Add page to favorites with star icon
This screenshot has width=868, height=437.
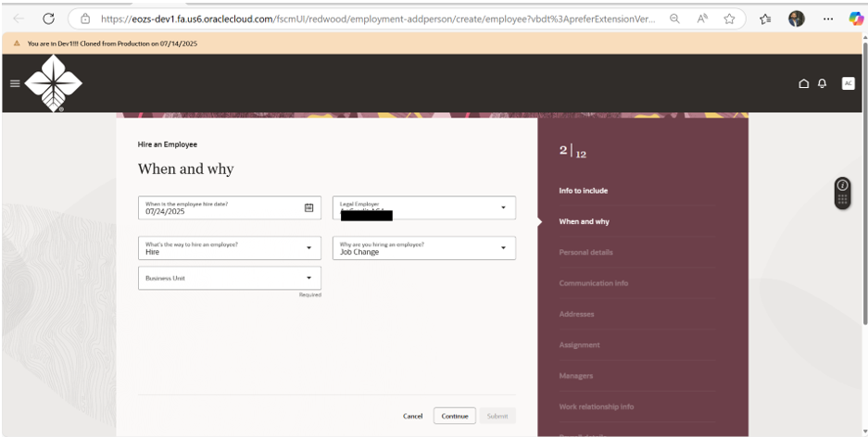tap(729, 19)
